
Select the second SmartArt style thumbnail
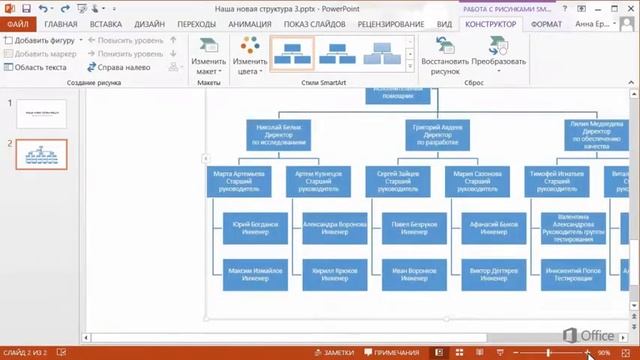click(337, 53)
